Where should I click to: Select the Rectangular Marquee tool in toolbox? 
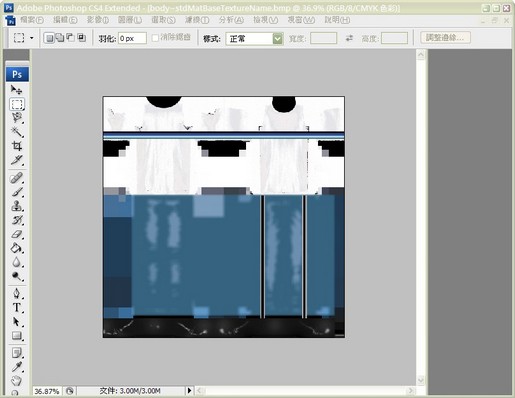[17, 104]
